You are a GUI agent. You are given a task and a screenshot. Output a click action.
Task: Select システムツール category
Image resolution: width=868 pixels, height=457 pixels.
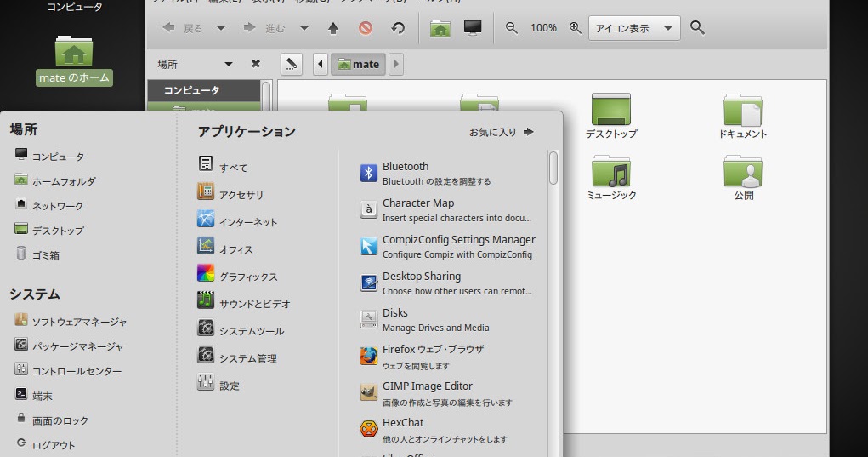click(x=241, y=328)
